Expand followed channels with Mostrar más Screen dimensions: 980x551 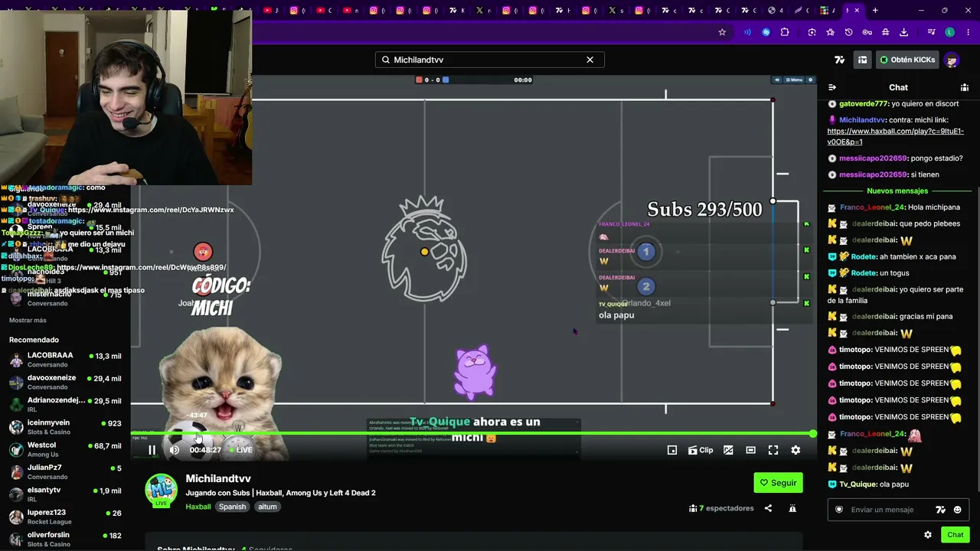(28, 320)
